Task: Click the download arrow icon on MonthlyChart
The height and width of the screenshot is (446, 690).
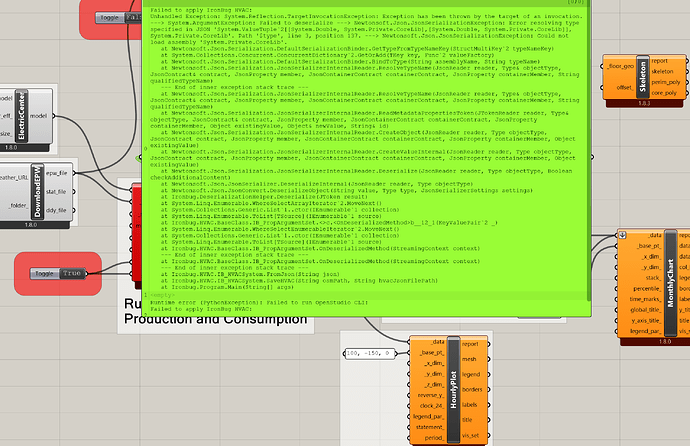Action: tap(622, 235)
